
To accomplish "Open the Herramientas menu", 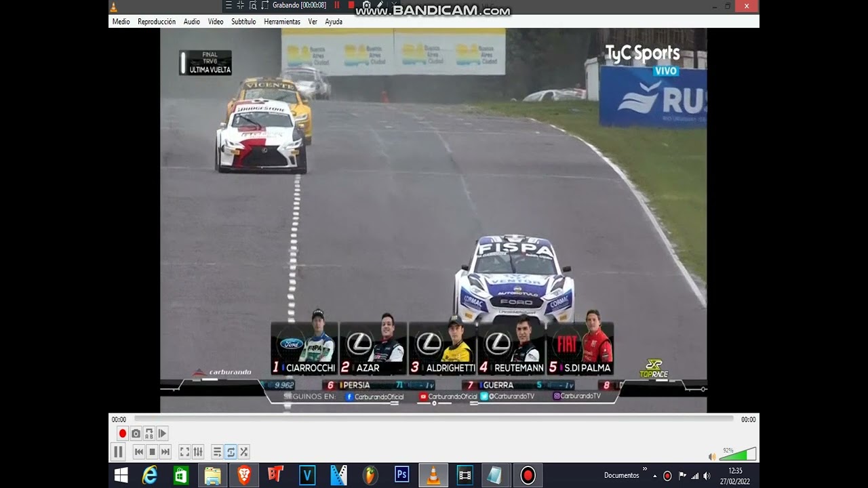I will click(x=281, y=22).
